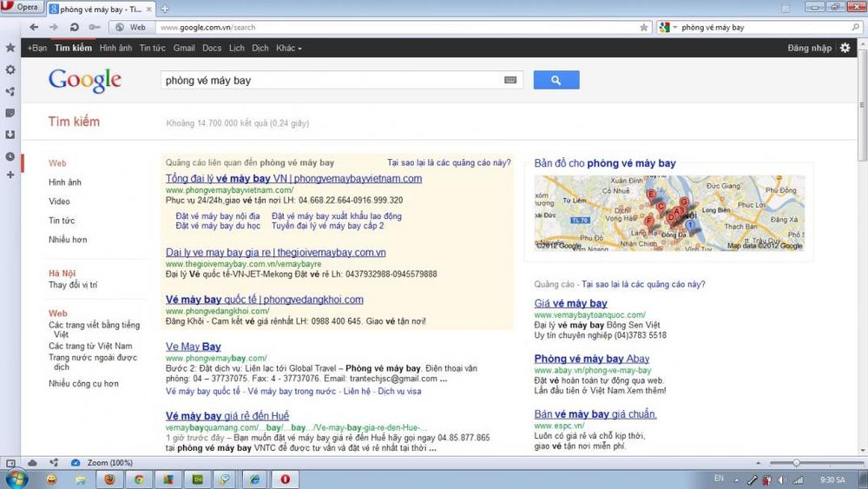Image resolution: width=868 pixels, height=489 pixels.
Task: Open side ad 'Bán vé máy bay giá chuẩn.'
Action: (595, 414)
